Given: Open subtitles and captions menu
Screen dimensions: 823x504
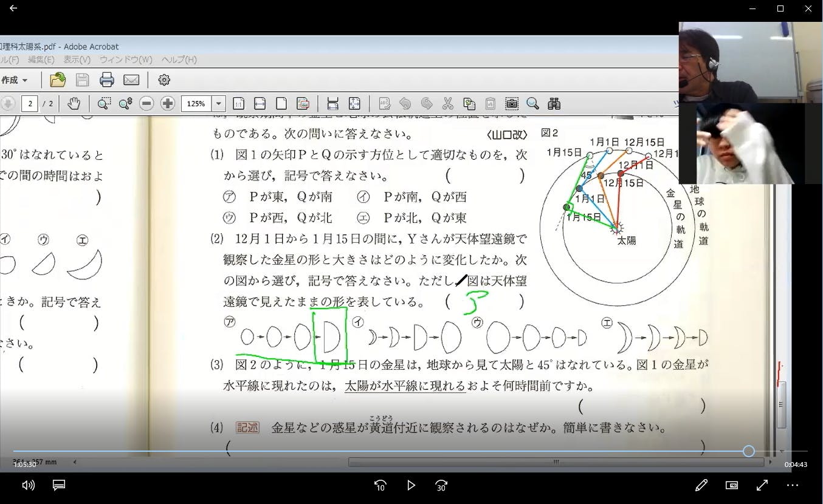Looking at the screenshot, I should tap(59, 485).
